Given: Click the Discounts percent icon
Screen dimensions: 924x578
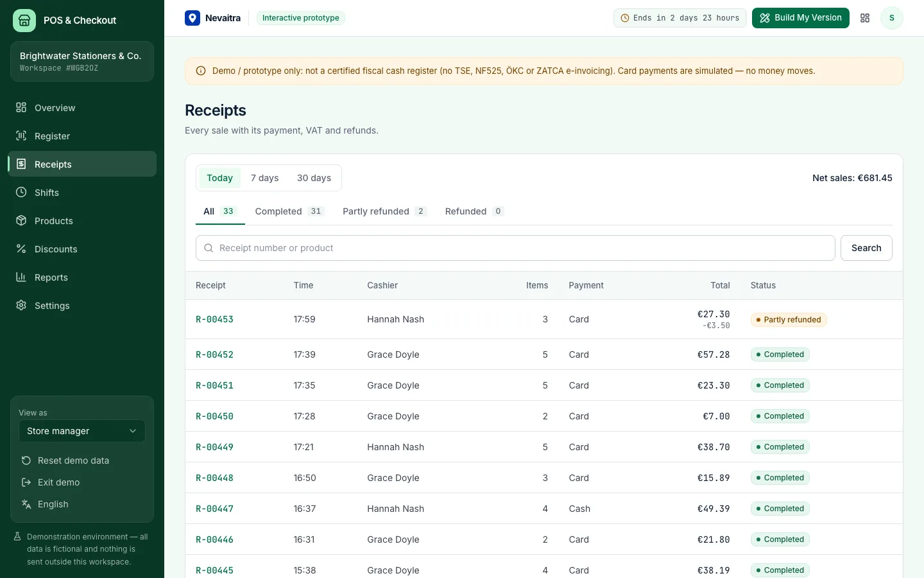Looking at the screenshot, I should (x=21, y=249).
